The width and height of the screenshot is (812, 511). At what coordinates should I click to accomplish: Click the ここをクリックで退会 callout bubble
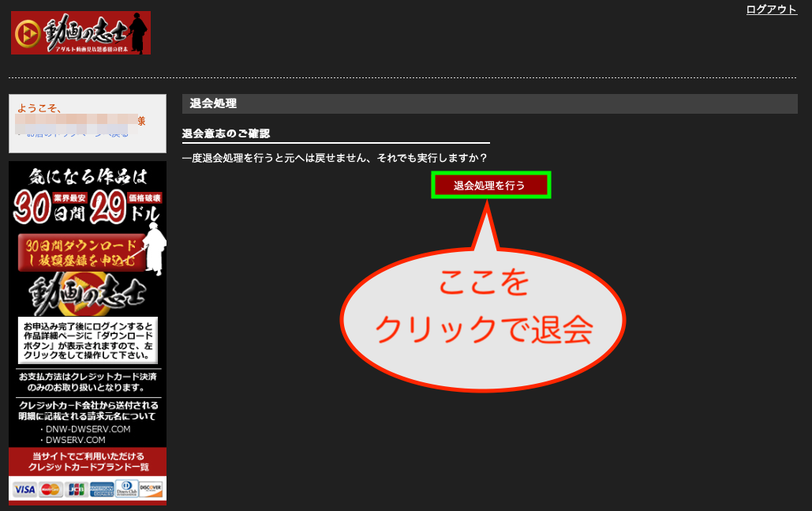coord(483,314)
